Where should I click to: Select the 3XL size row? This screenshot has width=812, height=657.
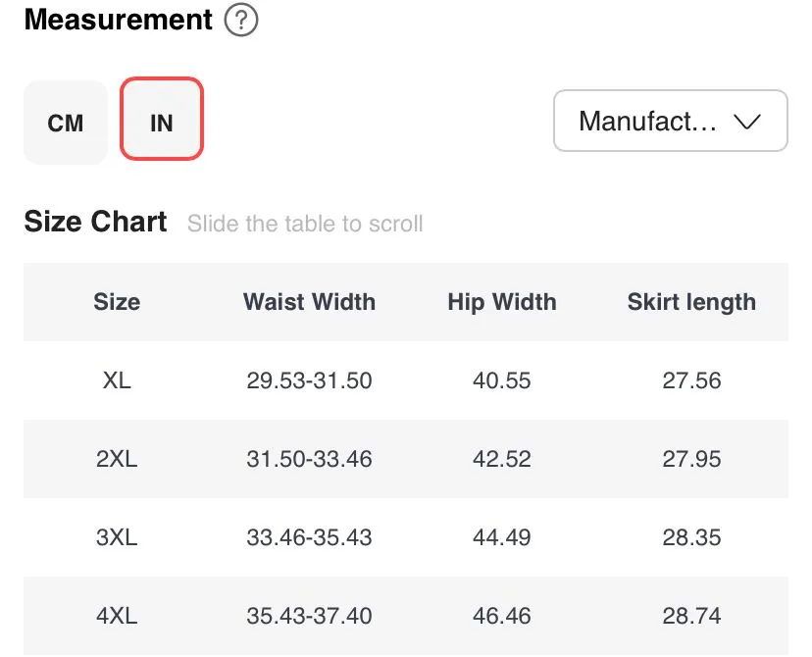406,537
